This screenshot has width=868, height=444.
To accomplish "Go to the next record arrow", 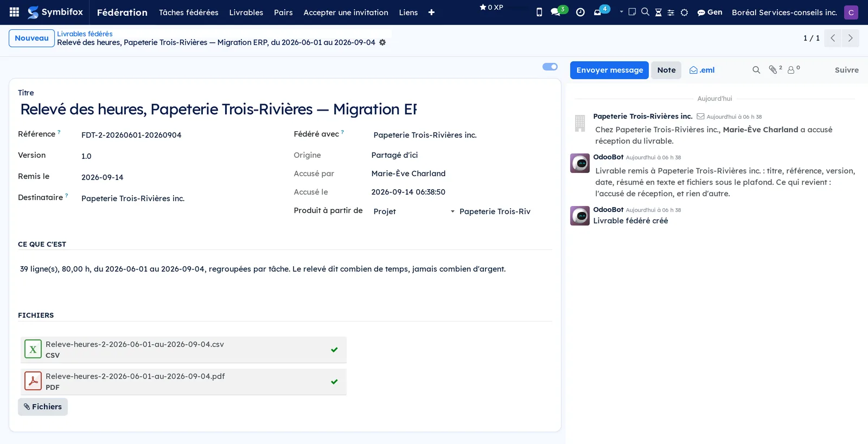I will (x=850, y=38).
